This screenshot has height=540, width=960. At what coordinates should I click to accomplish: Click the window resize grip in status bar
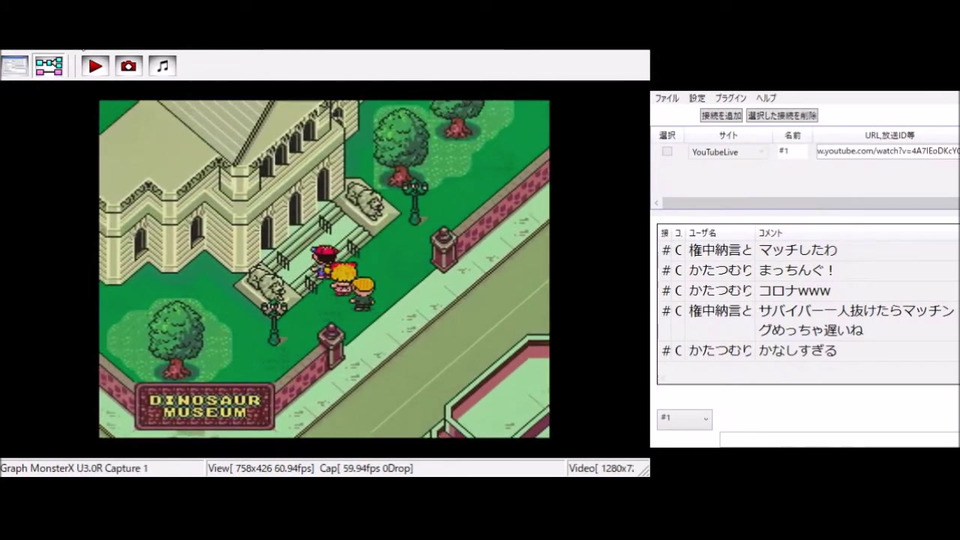coord(643,470)
